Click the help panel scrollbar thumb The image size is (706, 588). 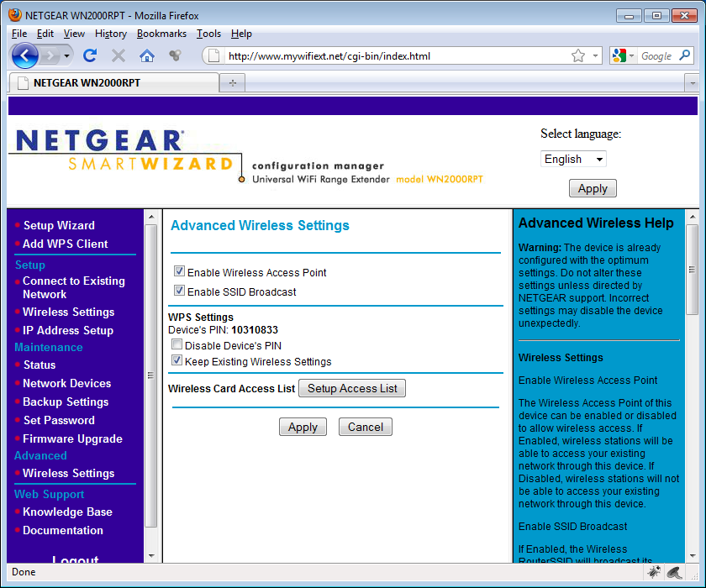(692, 270)
